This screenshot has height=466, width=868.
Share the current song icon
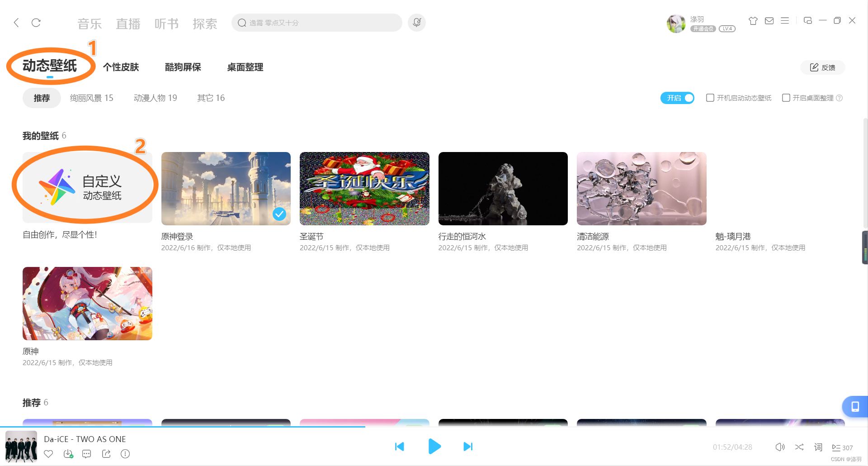tap(106, 454)
